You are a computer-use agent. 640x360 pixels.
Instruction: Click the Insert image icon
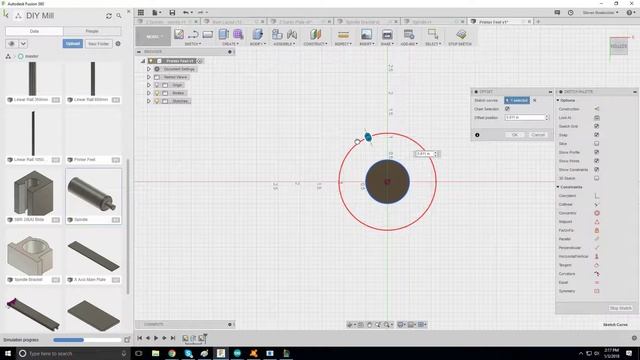pos(367,34)
